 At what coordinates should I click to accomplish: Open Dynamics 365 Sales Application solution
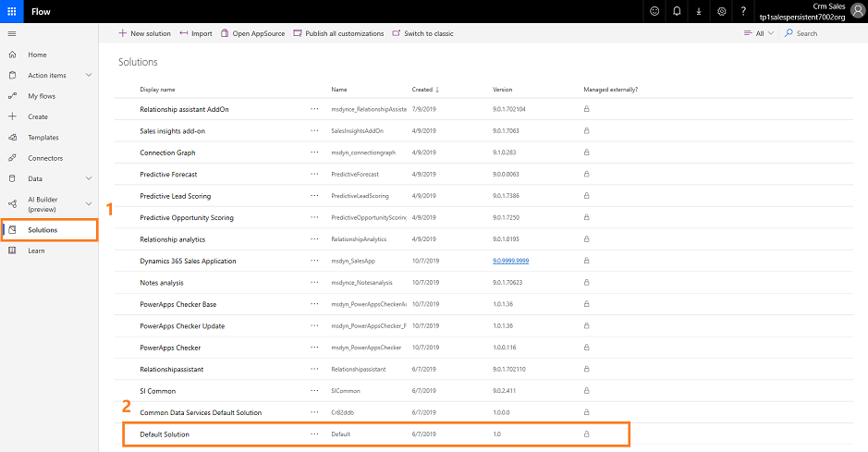coord(188,262)
